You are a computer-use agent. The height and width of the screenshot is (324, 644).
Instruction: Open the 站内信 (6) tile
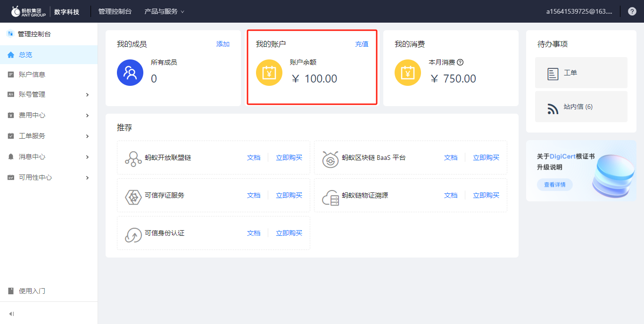tap(581, 107)
